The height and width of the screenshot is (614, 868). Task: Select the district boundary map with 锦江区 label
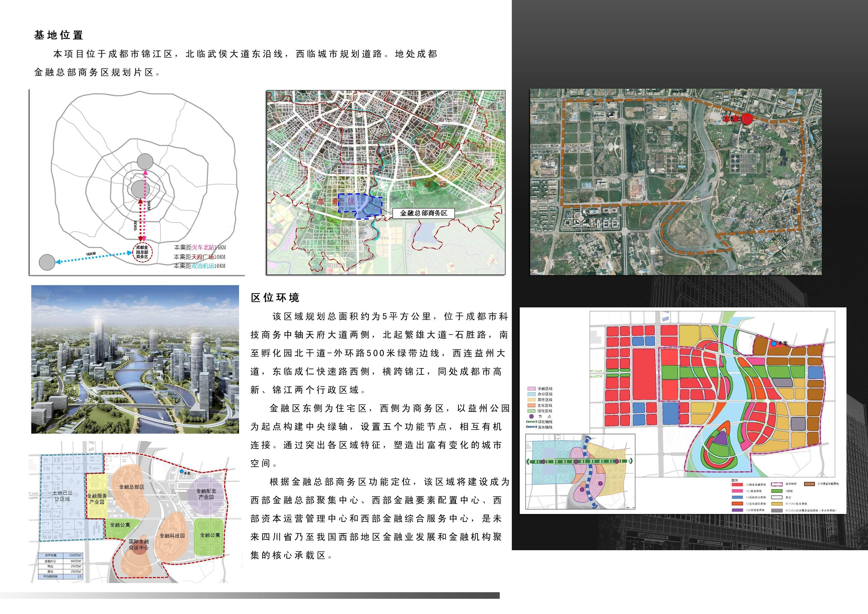pyautogui.click(x=386, y=182)
